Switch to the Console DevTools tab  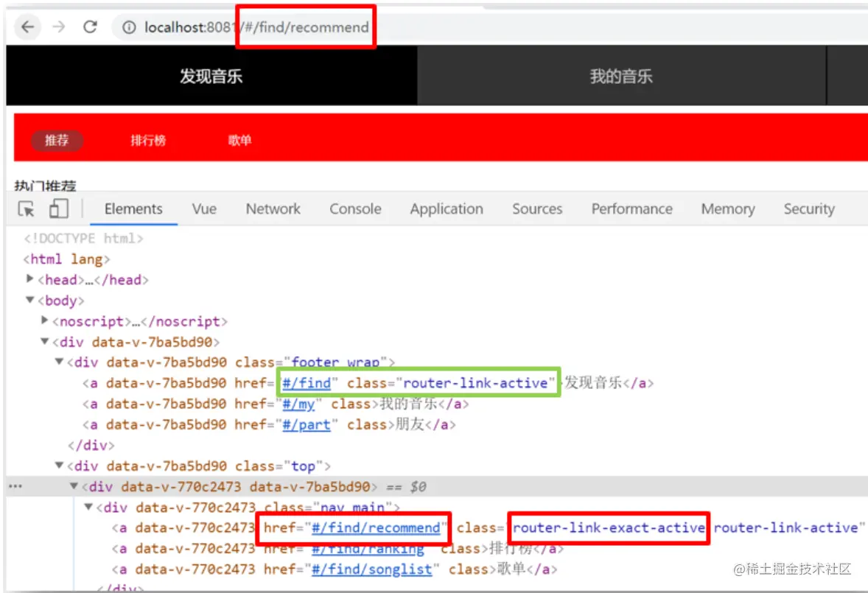(x=355, y=209)
